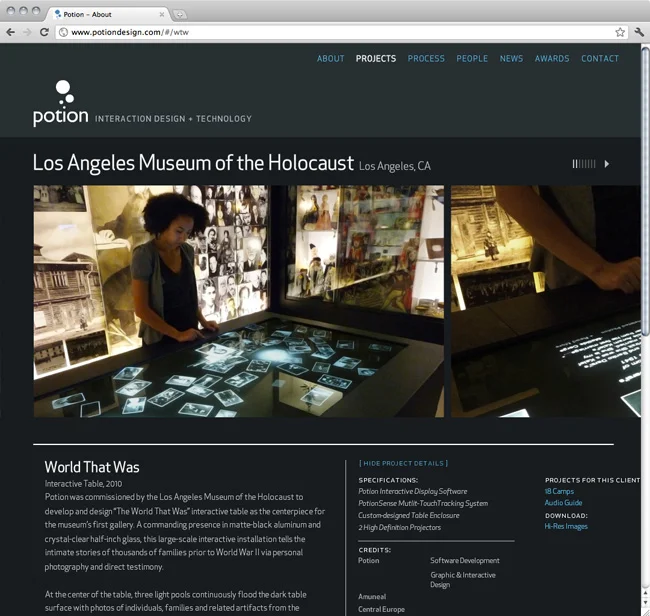The height and width of the screenshot is (616, 650).
Task: Open the CONTACT navigation item
Action: pyautogui.click(x=600, y=58)
